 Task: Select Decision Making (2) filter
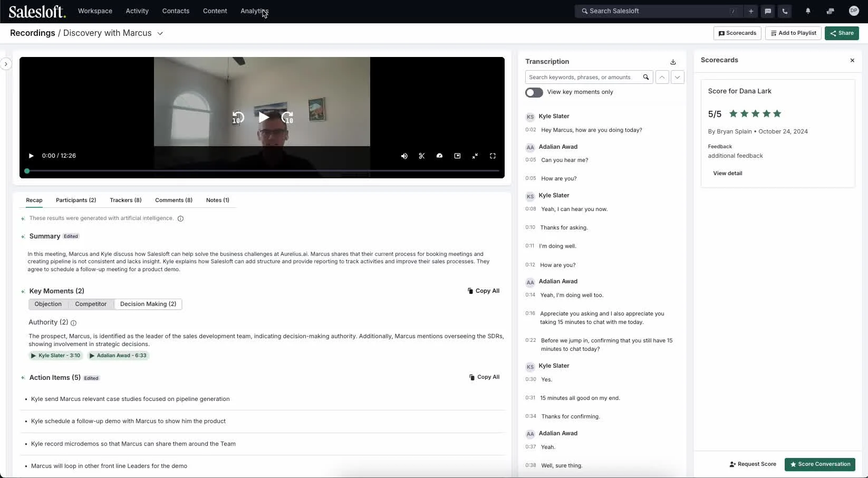148,304
